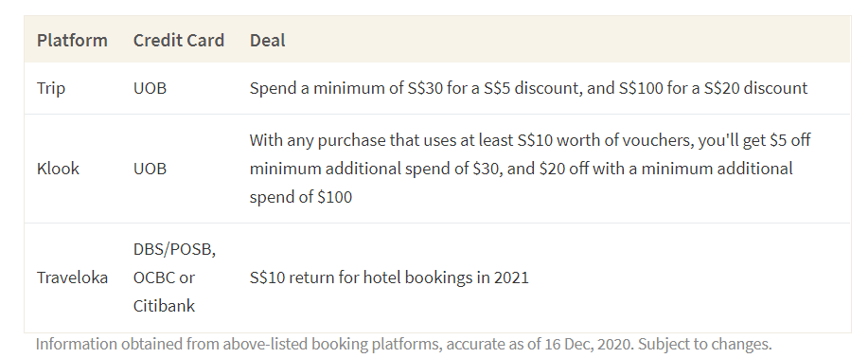Click the Klook deal first line about vouchers
This screenshot has width=868, height=358.
point(530,140)
